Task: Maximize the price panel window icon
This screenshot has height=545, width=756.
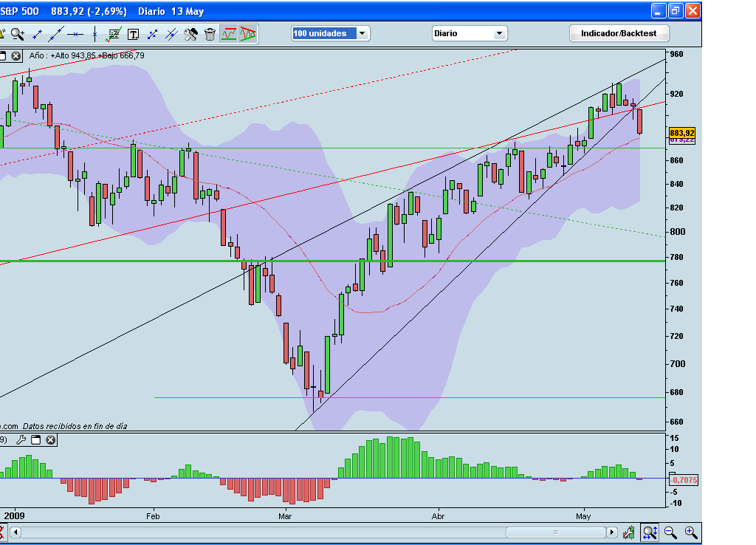Action: (2, 56)
